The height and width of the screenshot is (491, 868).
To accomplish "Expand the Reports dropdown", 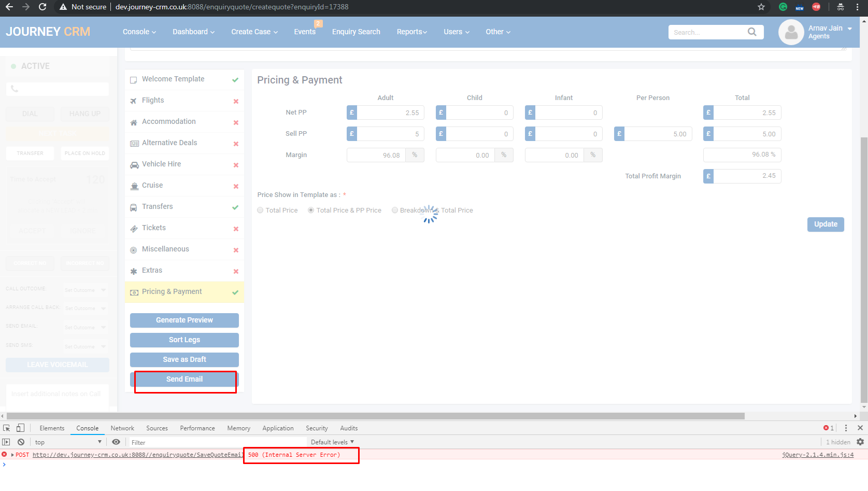I will tap(412, 32).
